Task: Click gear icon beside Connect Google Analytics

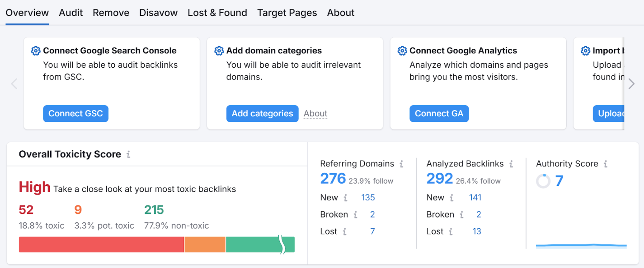Action: (402, 51)
